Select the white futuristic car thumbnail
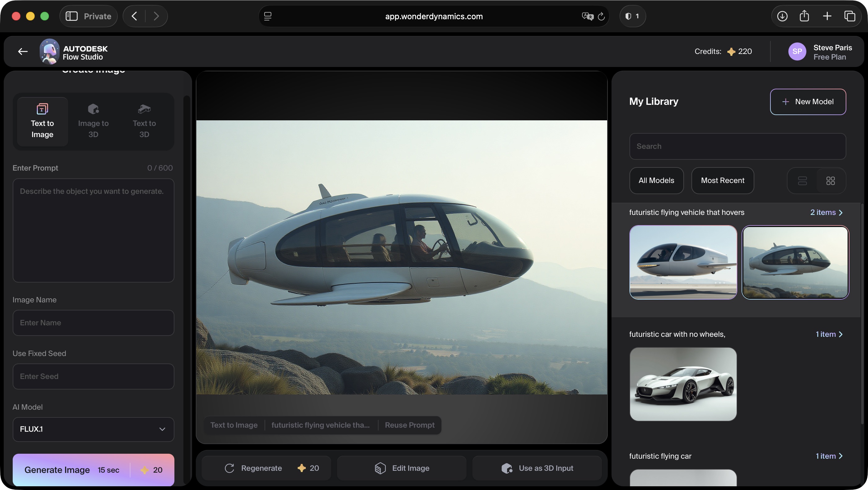This screenshot has height=490, width=868. pyautogui.click(x=683, y=384)
